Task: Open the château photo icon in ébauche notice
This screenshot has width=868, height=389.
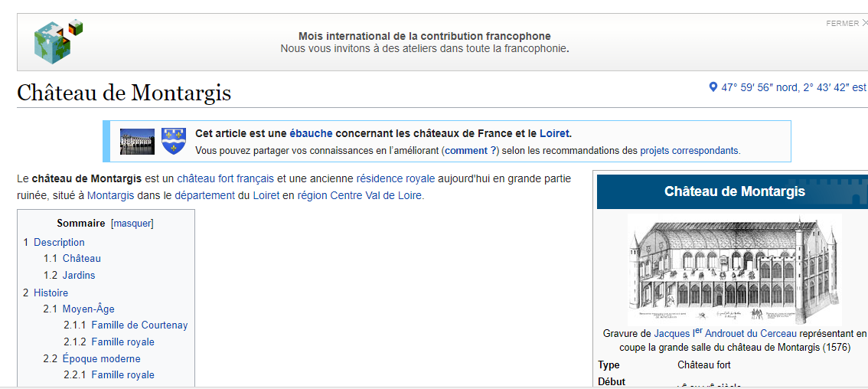Action: click(137, 142)
